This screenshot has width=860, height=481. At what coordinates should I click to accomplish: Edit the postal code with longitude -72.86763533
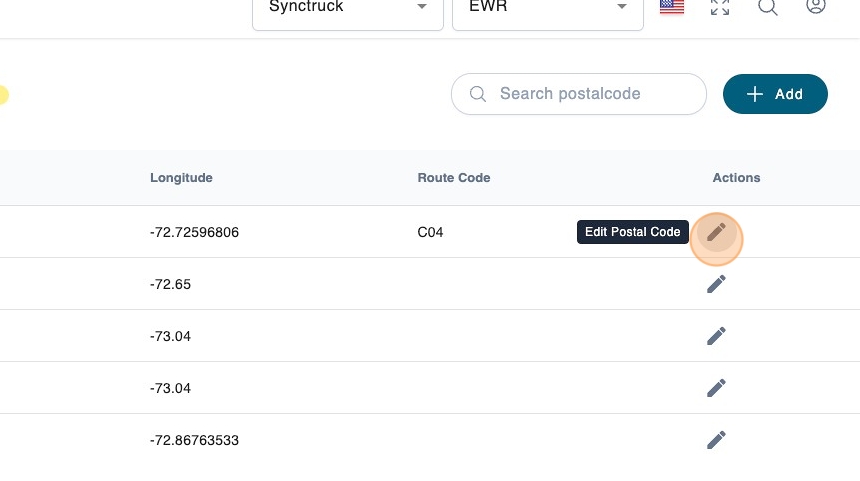point(716,440)
